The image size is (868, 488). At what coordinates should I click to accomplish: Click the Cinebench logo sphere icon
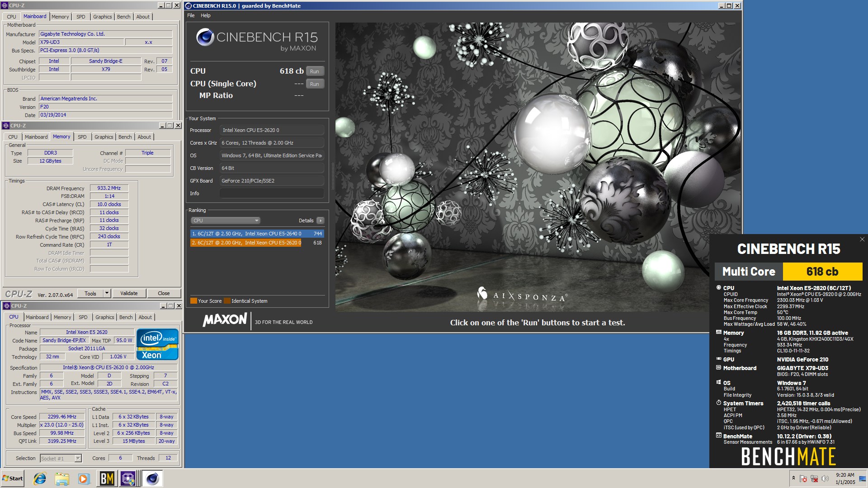click(x=205, y=37)
